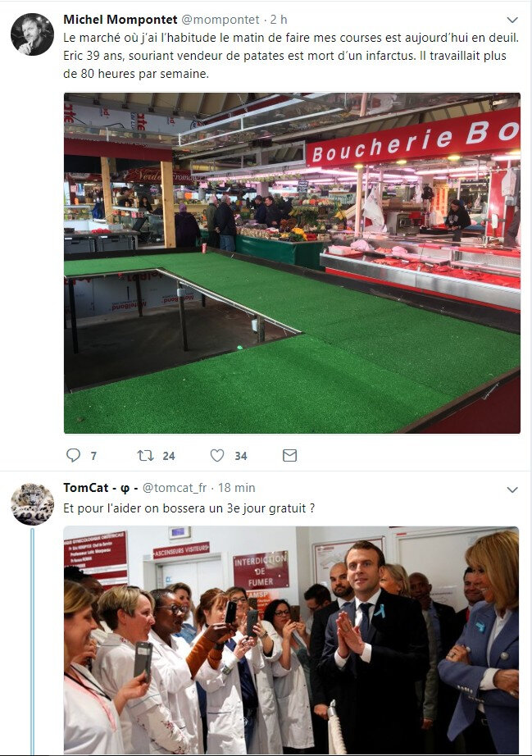Expand options chevron on TomCat's reply

(512, 490)
